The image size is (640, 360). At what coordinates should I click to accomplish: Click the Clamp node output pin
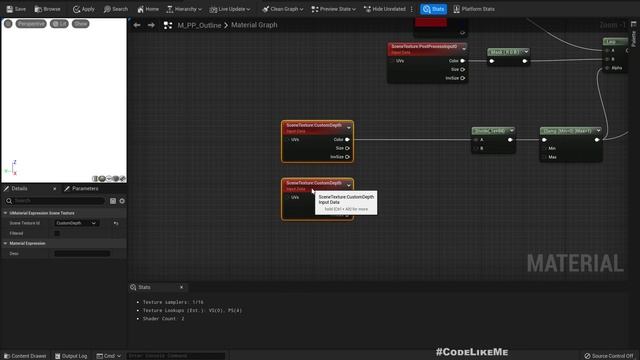597,140
